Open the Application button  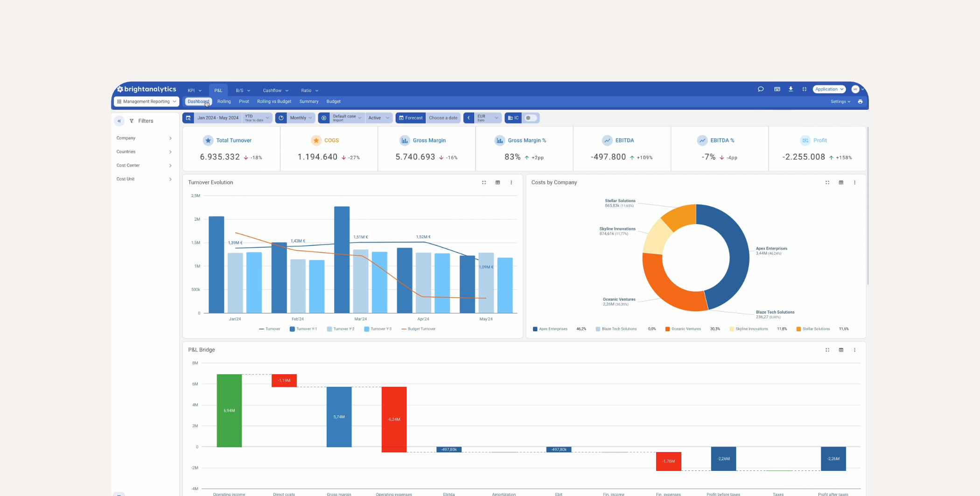pyautogui.click(x=829, y=89)
